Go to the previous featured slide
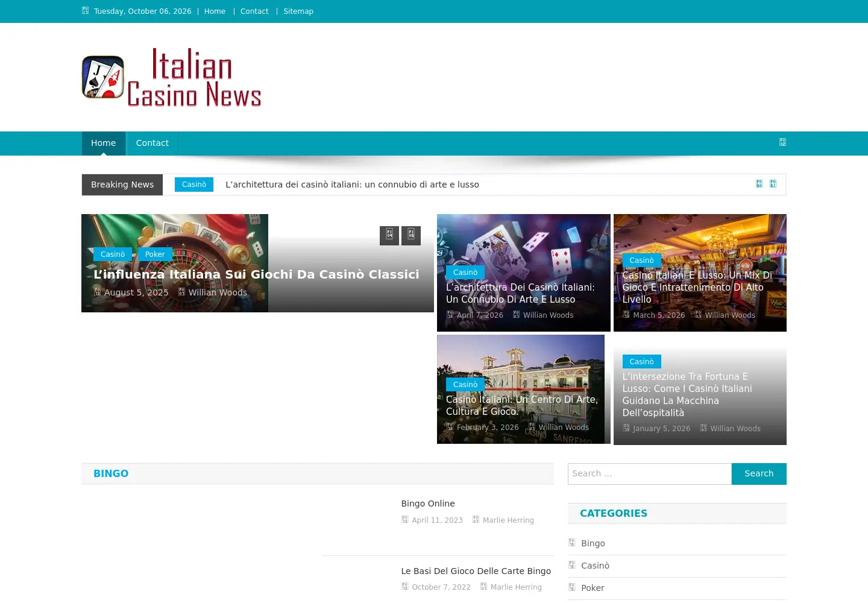The height and width of the screenshot is (603, 868). point(389,235)
